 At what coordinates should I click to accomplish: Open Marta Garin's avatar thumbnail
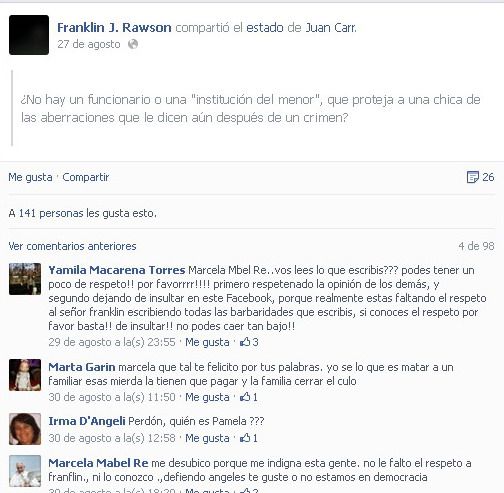25,375
